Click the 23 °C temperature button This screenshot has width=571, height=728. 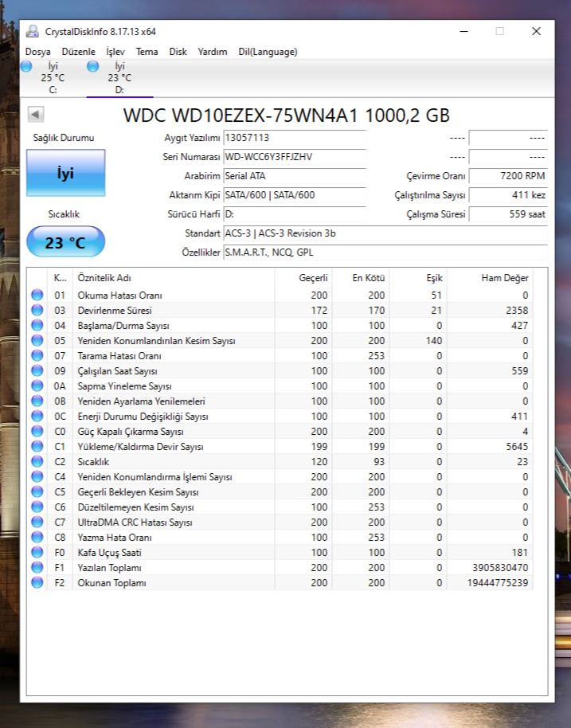(x=65, y=242)
